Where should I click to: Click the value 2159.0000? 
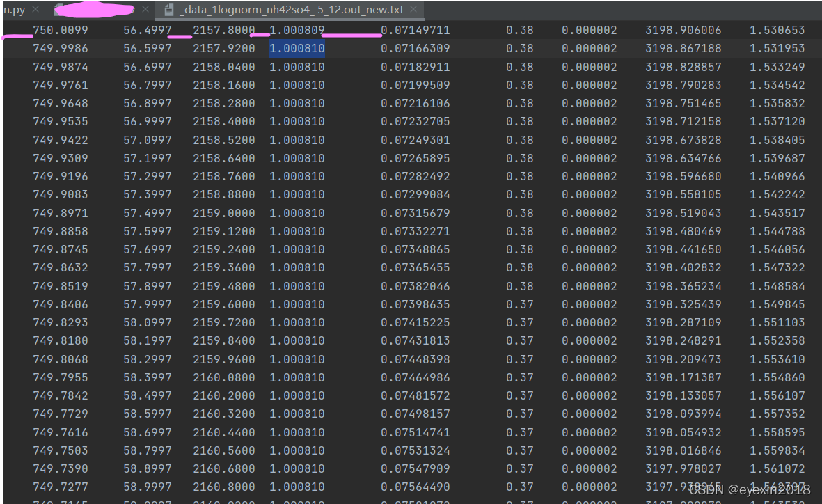click(x=224, y=214)
